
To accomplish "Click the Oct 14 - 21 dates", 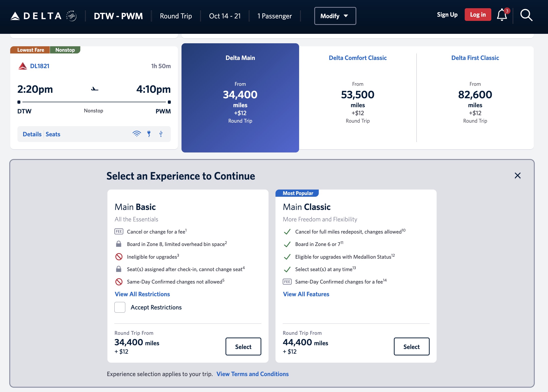I will point(225,16).
